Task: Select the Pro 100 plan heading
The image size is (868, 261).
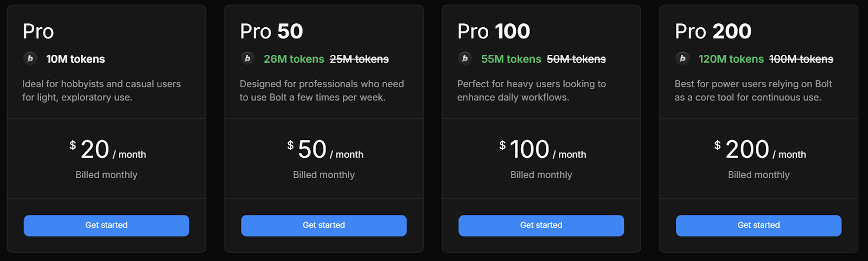Action: (494, 31)
